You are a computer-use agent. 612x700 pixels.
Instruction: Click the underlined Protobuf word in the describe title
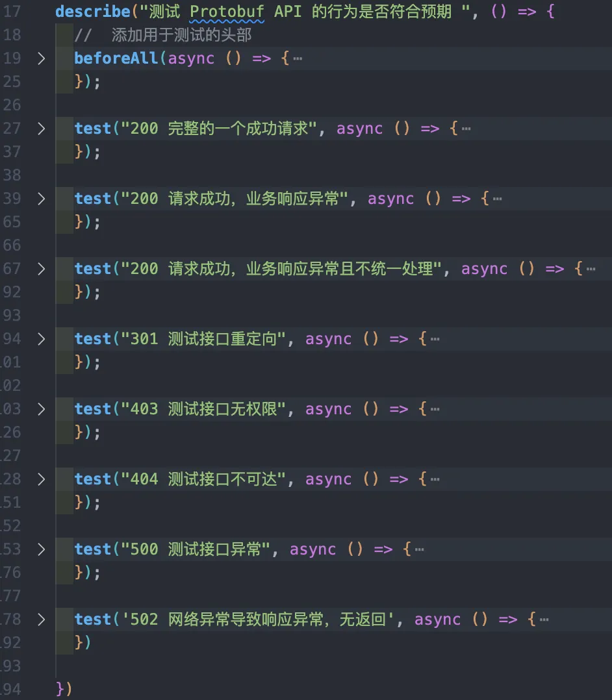[227, 11]
